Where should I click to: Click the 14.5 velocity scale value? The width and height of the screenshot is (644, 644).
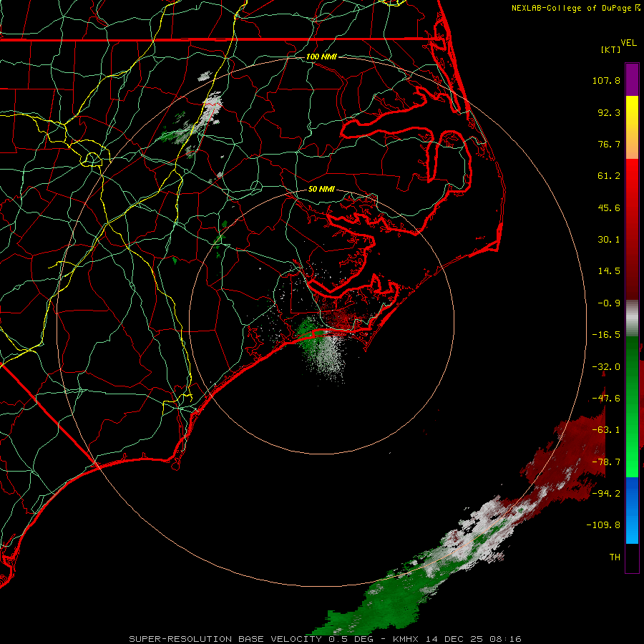[609, 271]
